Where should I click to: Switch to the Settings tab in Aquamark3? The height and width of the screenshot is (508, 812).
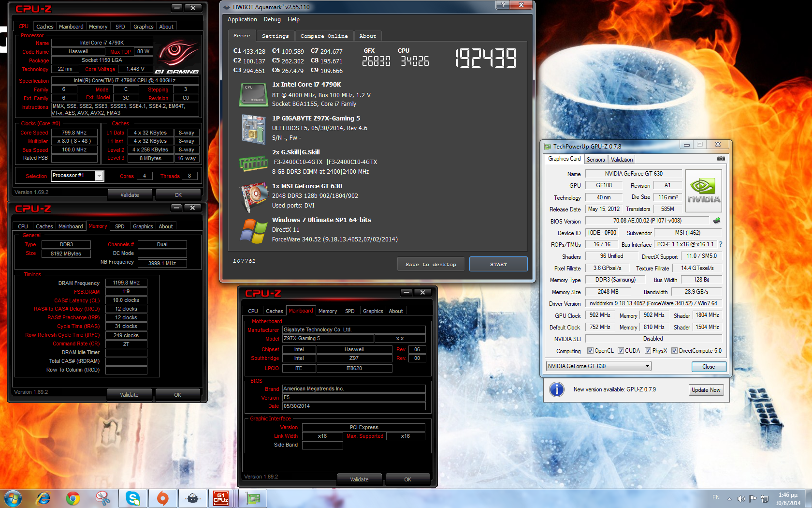pos(275,36)
